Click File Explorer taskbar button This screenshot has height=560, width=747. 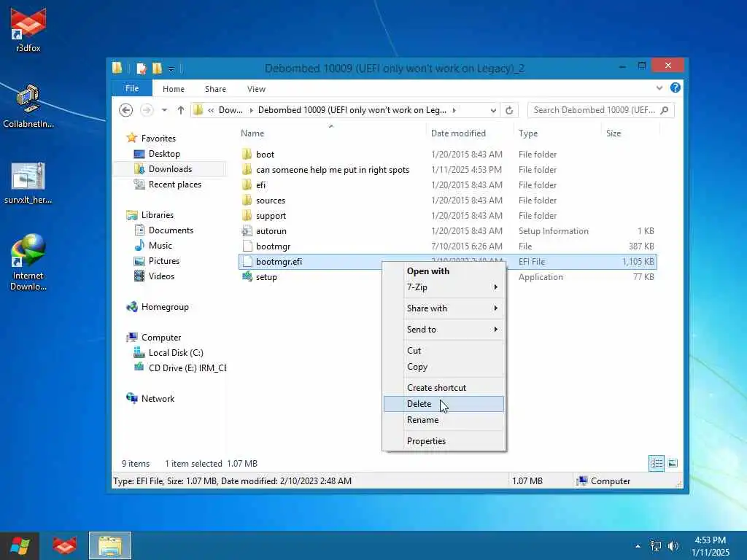(x=110, y=545)
